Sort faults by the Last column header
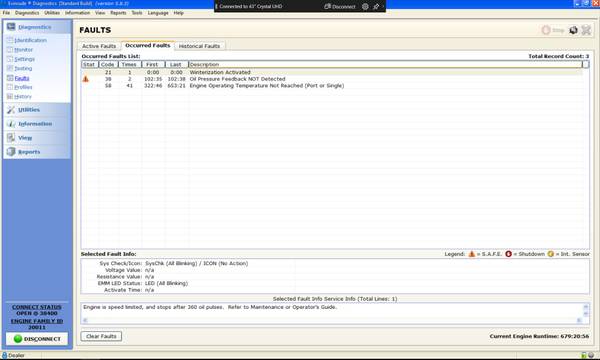The width and height of the screenshot is (600, 360). 176,64
